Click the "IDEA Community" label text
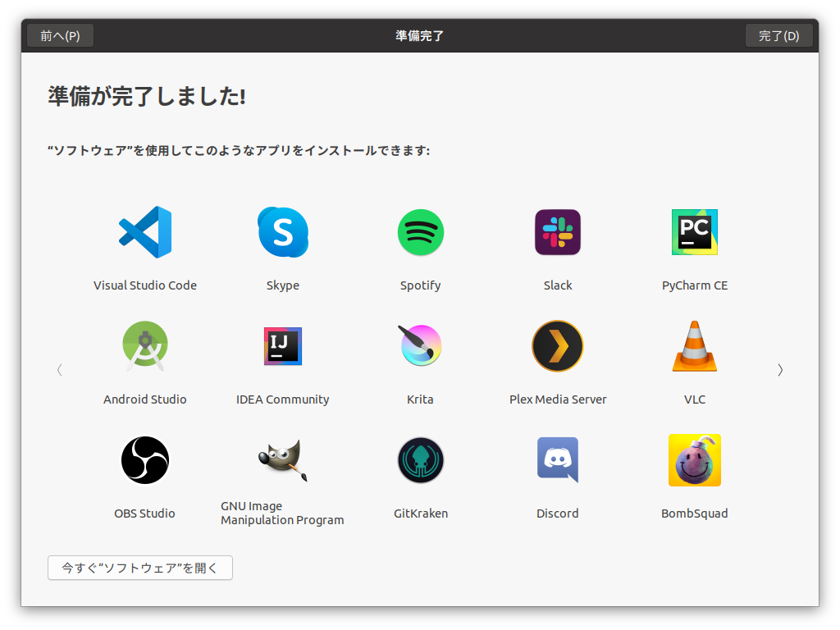 pyautogui.click(x=283, y=399)
